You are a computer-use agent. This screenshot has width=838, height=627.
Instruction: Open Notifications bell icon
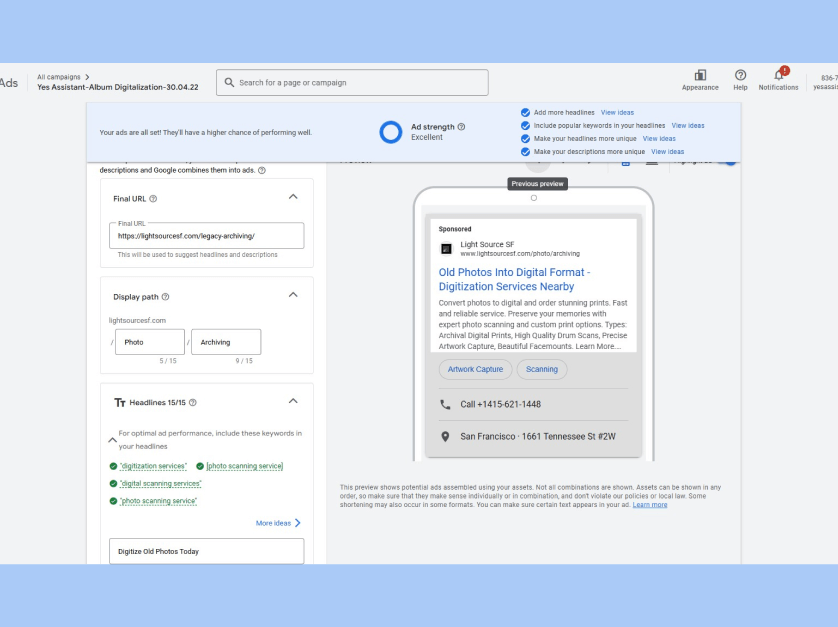pos(779,75)
